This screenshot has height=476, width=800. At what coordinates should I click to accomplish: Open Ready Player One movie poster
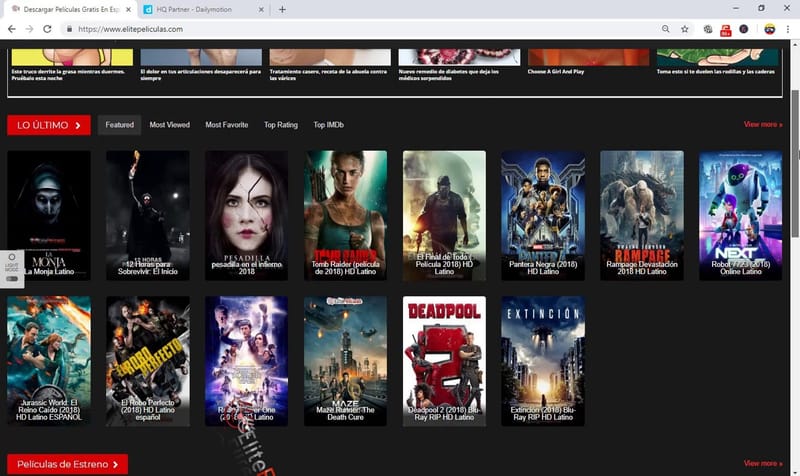tap(246, 361)
